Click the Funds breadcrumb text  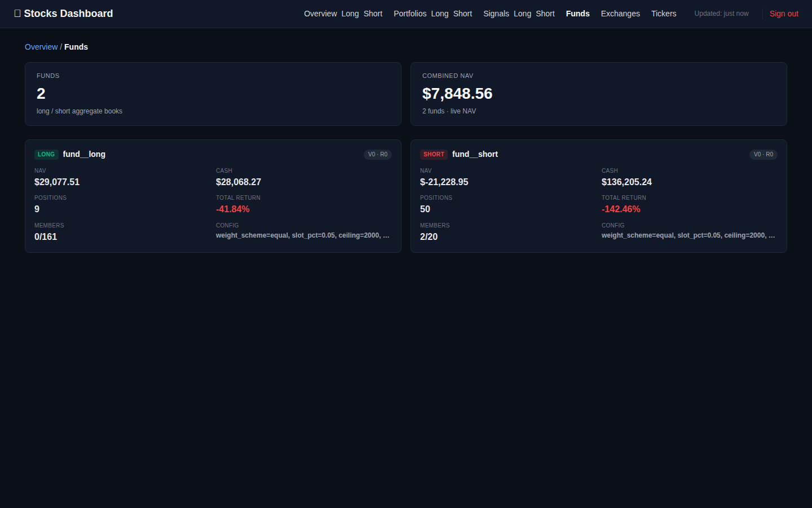coord(76,47)
